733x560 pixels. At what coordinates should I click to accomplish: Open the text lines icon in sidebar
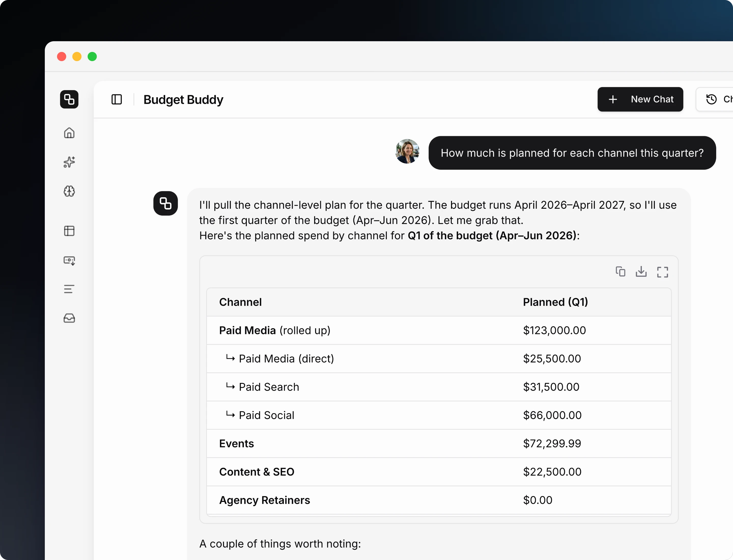pos(69,289)
